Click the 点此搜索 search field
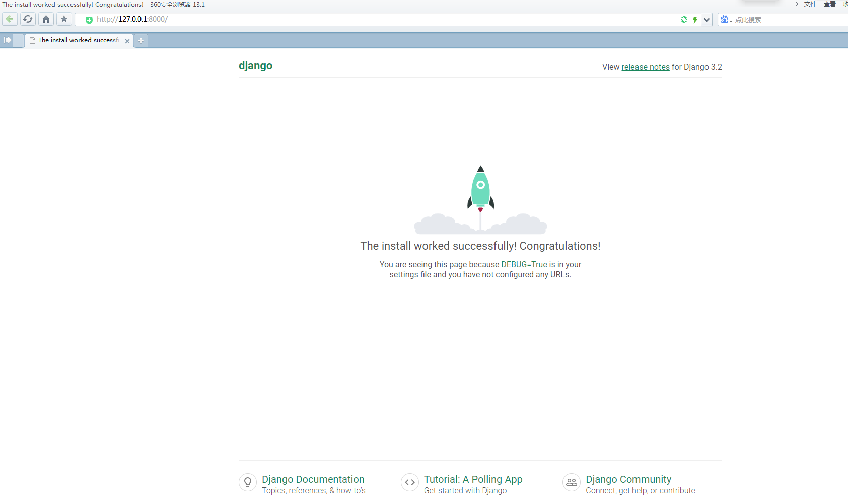The image size is (848, 504). (791, 20)
